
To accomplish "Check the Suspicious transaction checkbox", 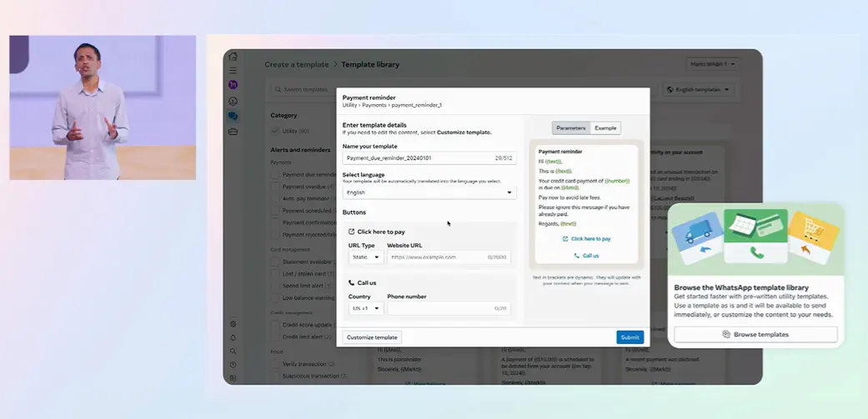I will point(275,376).
